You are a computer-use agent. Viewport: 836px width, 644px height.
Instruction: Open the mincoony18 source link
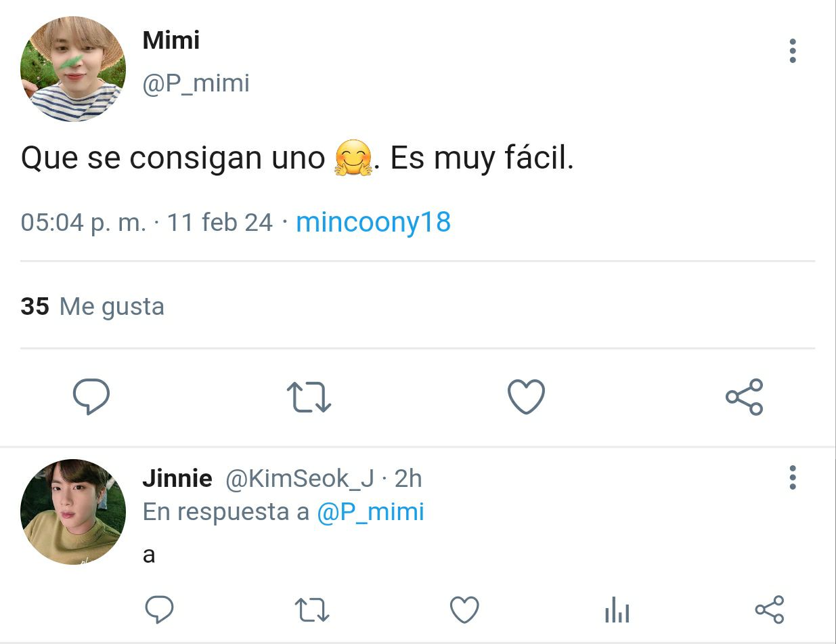click(x=374, y=223)
